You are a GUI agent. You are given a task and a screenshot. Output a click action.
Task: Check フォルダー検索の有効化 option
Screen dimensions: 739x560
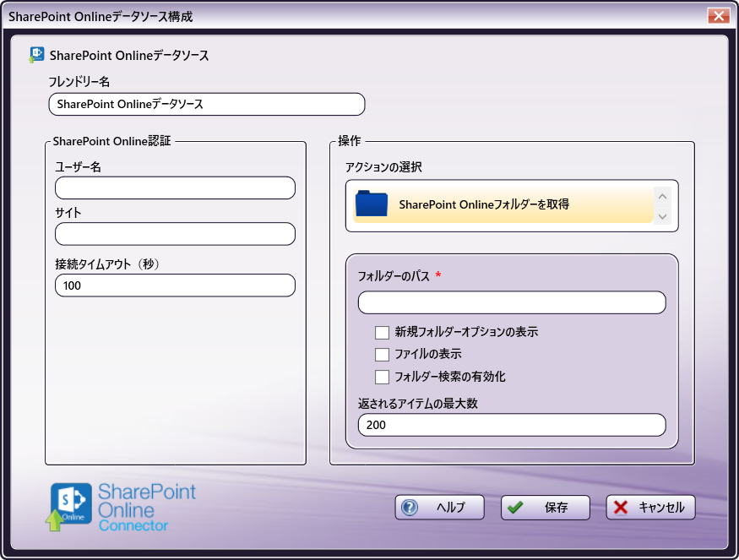point(382,377)
